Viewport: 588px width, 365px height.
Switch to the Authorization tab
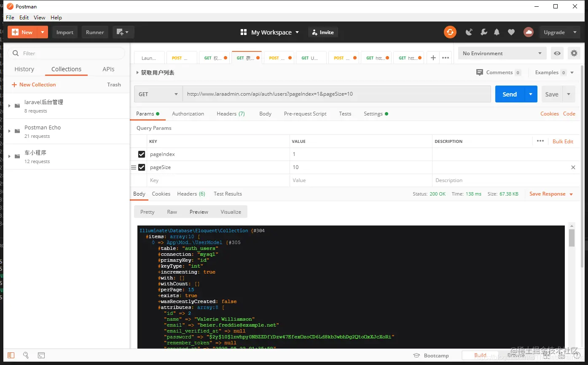pyautogui.click(x=188, y=114)
